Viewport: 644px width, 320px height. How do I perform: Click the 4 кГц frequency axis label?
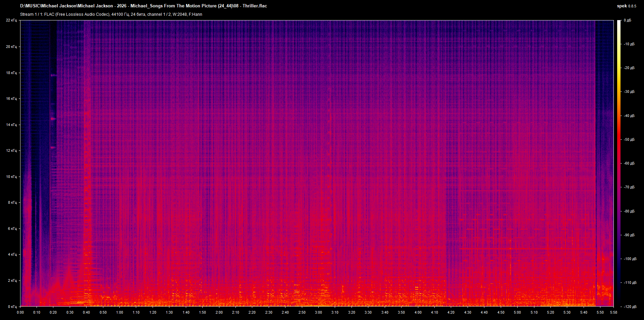(12, 254)
